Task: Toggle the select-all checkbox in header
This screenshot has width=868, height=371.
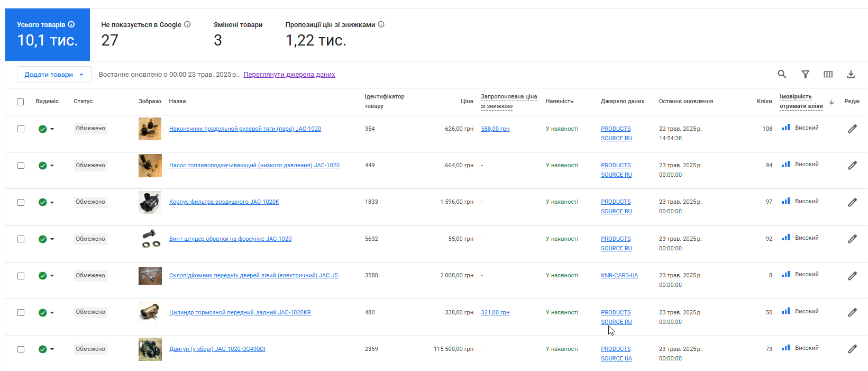Action: pyautogui.click(x=21, y=102)
